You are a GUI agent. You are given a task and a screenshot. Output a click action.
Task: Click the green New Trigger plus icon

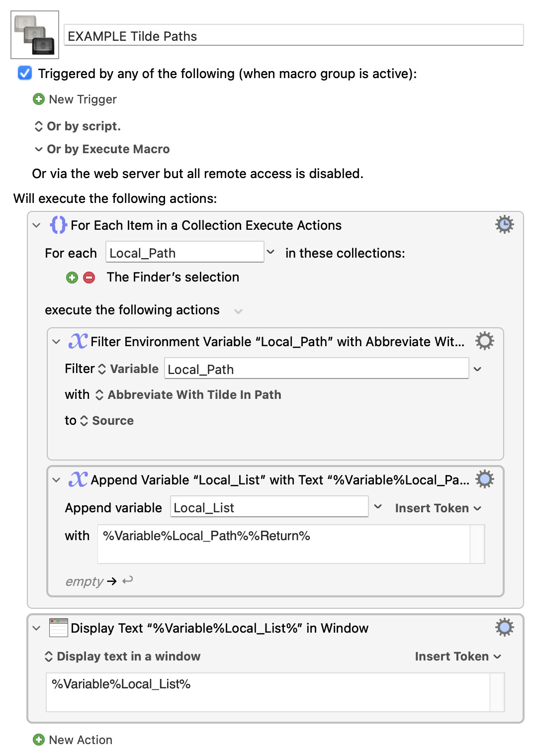click(x=38, y=99)
